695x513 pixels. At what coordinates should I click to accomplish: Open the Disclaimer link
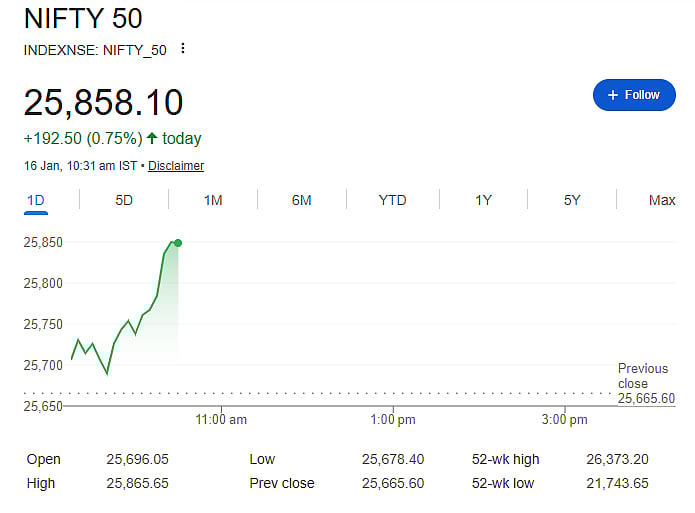click(x=176, y=166)
